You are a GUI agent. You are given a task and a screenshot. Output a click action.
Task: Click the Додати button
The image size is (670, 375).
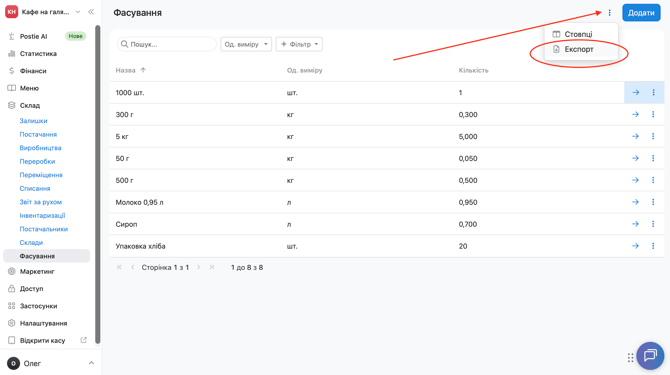641,13
